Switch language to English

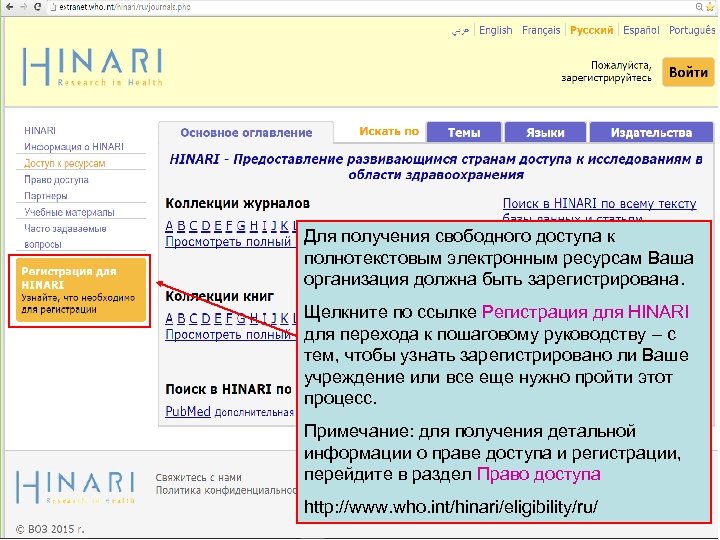[x=495, y=30]
